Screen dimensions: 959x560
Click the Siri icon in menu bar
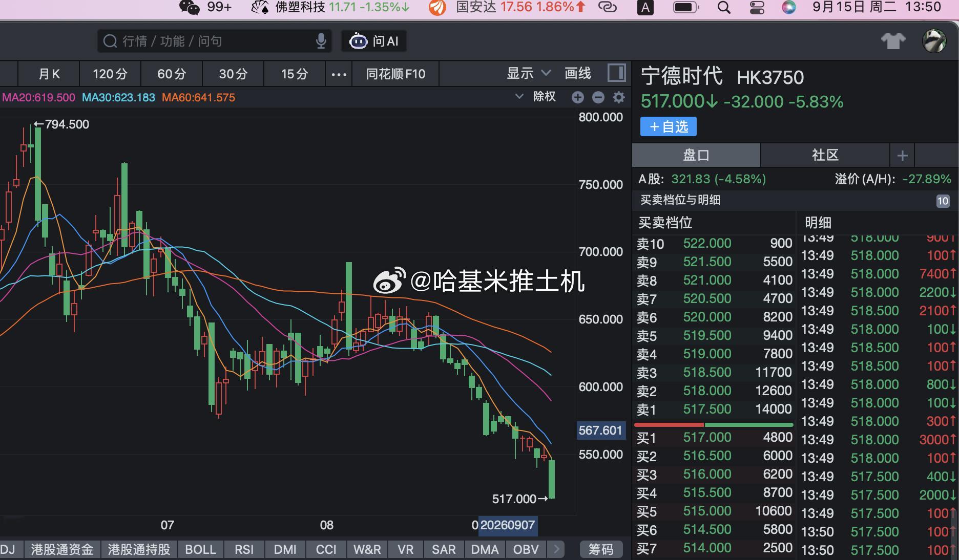pyautogui.click(x=789, y=7)
